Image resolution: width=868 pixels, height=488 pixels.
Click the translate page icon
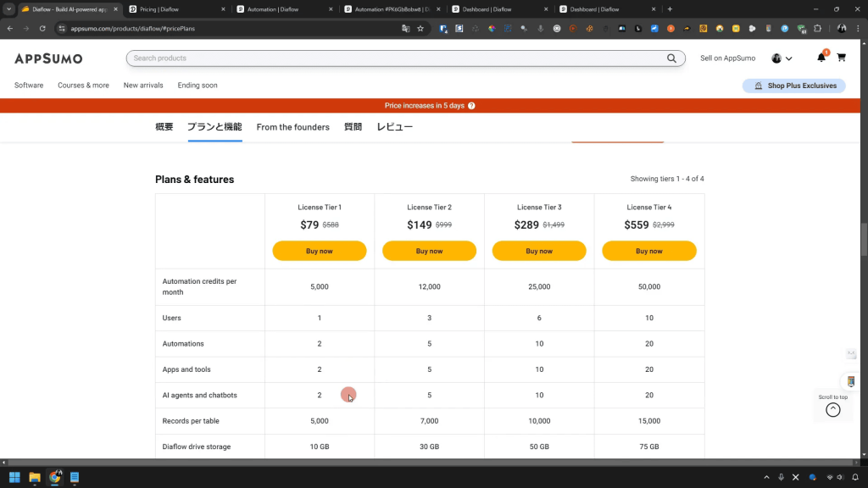coord(406,28)
